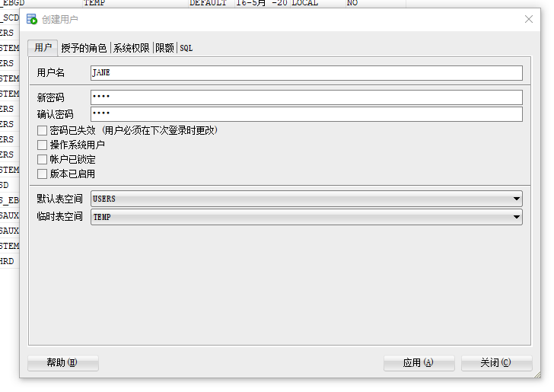This screenshot has width=554, height=392.
Task: Click the Create User dialog title icon
Action: coord(32,19)
